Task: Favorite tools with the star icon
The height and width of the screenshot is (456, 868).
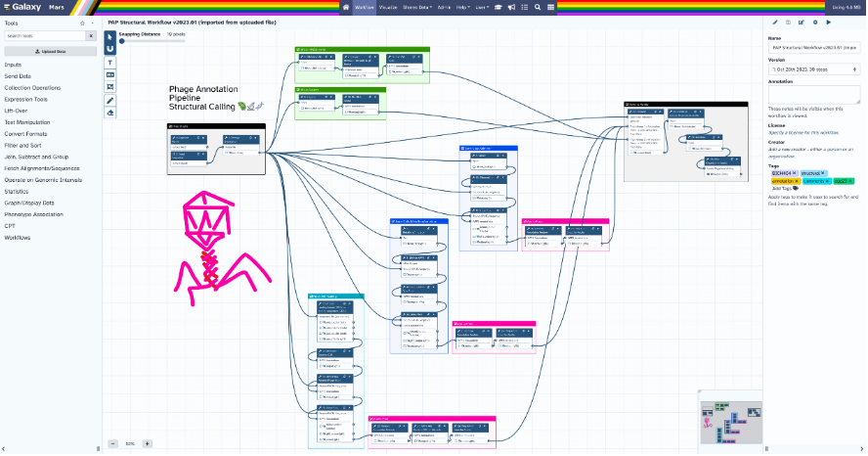Action: coord(82,22)
